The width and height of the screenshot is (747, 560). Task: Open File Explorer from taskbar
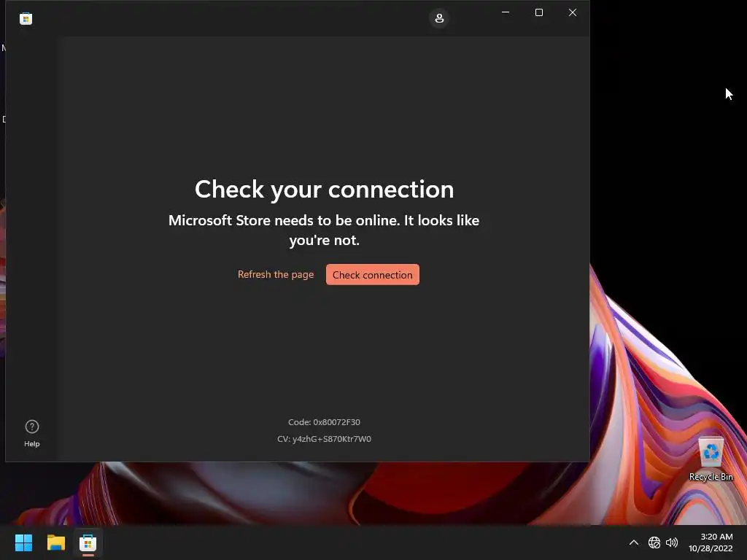point(55,542)
